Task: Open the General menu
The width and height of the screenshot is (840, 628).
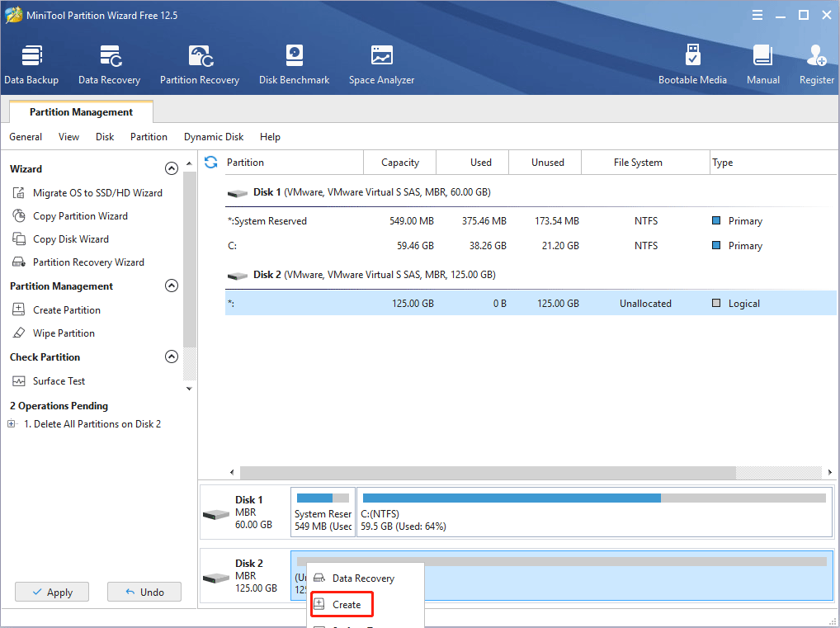Action: (26, 137)
